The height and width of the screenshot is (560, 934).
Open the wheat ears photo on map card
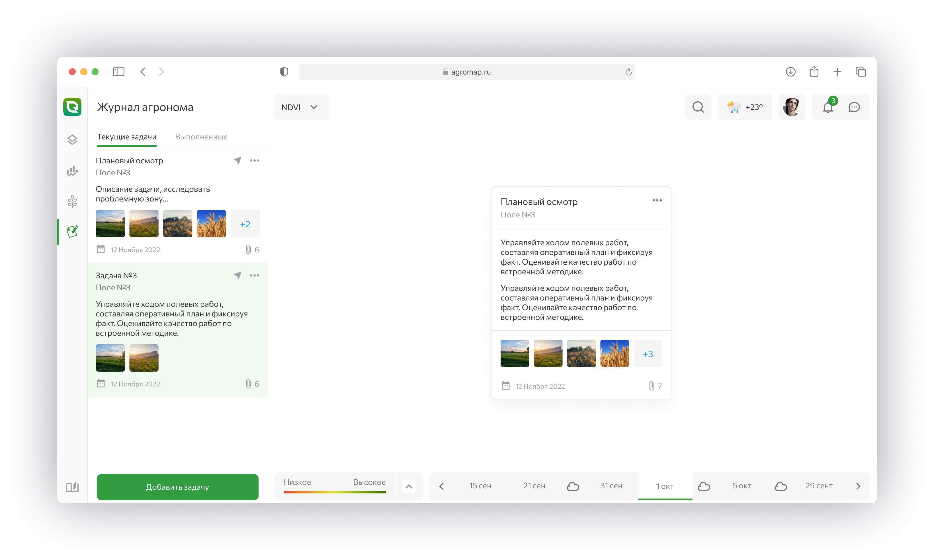pos(615,354)
